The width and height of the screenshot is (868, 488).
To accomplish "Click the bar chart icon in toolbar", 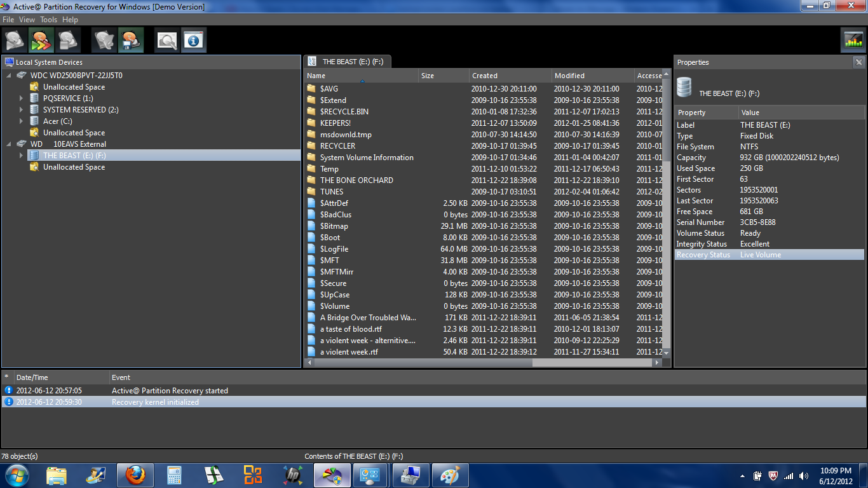I will 853,40.
